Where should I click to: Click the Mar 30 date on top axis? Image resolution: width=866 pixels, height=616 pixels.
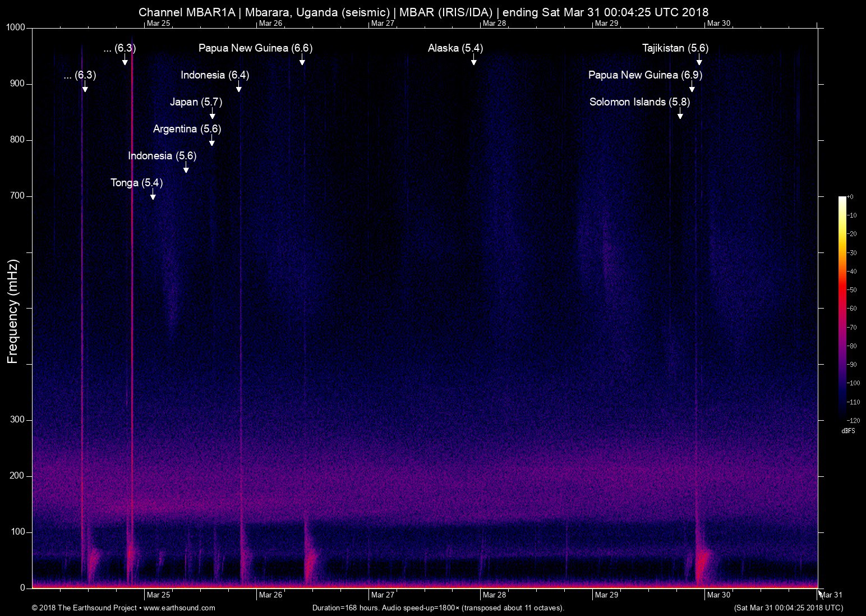coord(718,23)
